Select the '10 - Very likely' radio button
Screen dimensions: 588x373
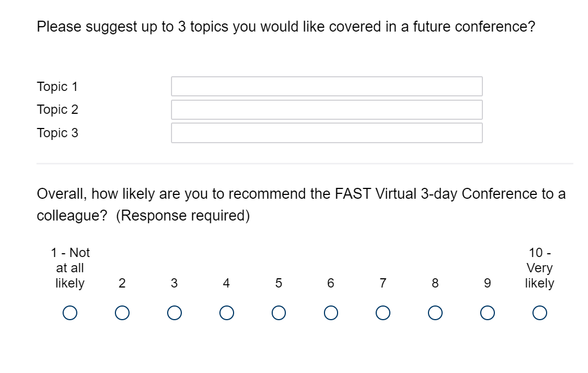coord(540,313)
